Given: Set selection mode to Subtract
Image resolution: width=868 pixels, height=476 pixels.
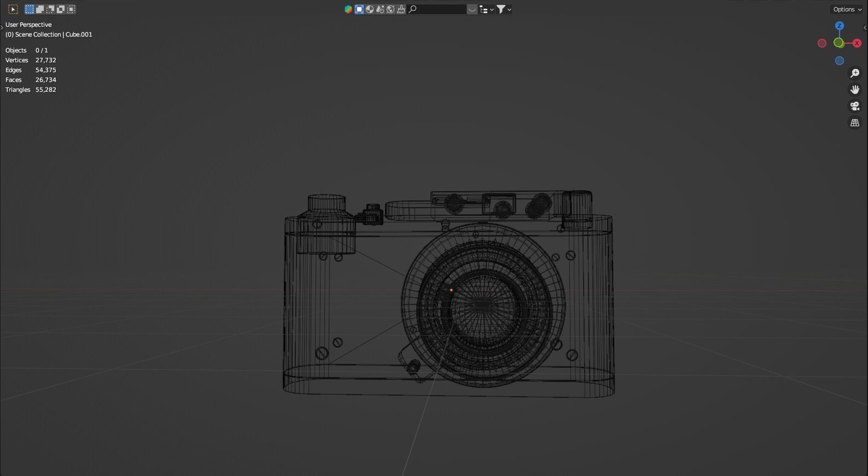Looking at the screenshot, I should 50,9.
